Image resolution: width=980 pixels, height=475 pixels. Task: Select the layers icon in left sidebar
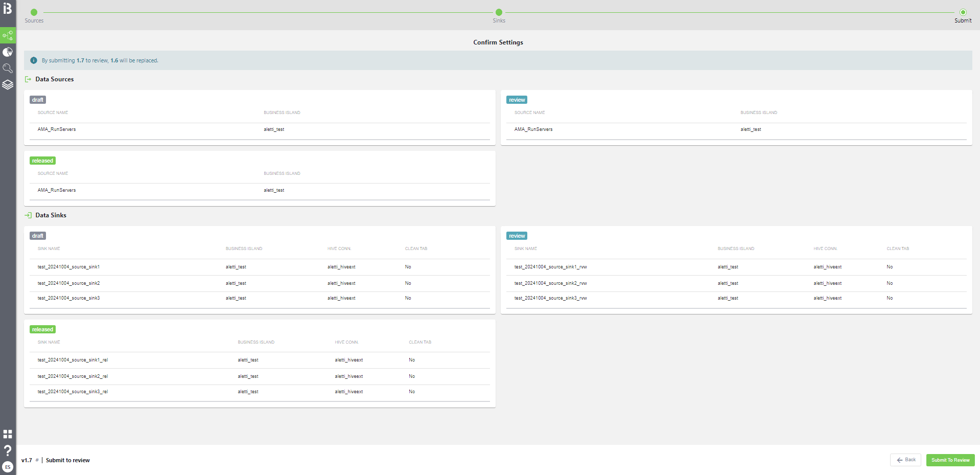click(8, 84)
